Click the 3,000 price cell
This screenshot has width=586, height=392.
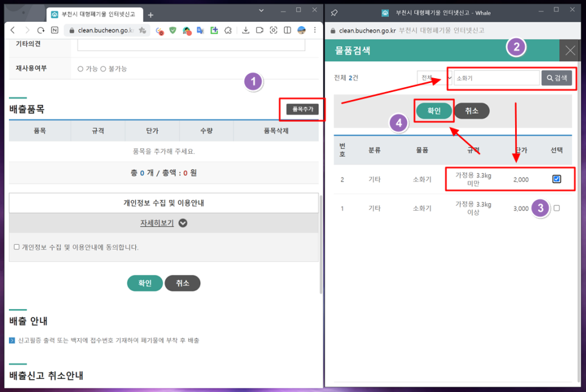coord(520,208)
